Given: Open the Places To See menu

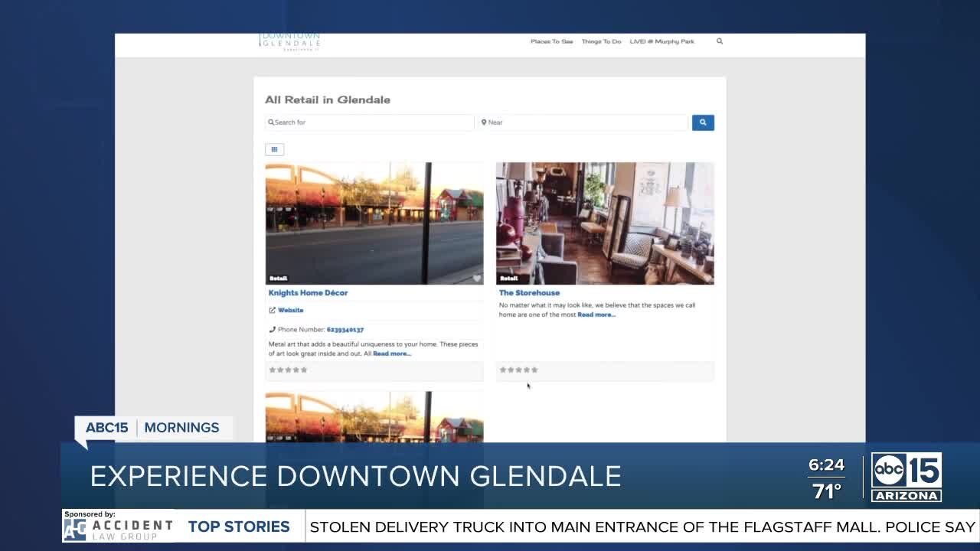Looking at the screenshot, I should click(551, 41).
